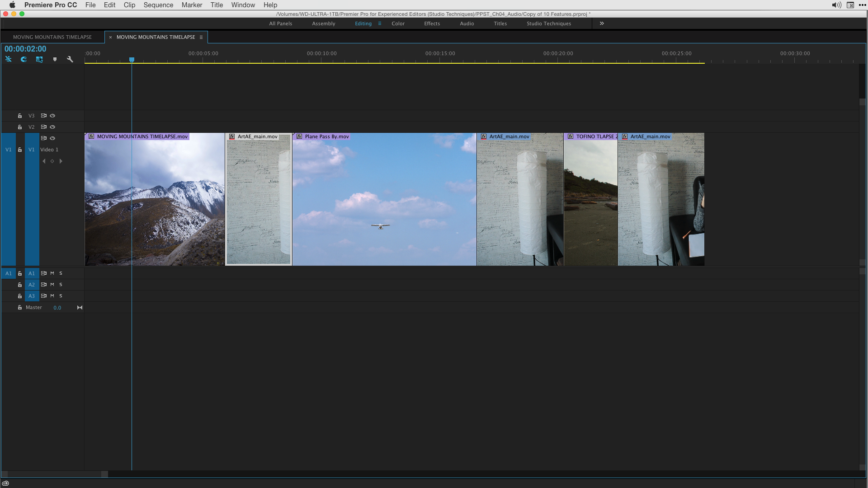Image resolution: width=868 pixels, height=488 pixels.
Task: Open Timeline Display Settings wrench
Action: [70, 59]
